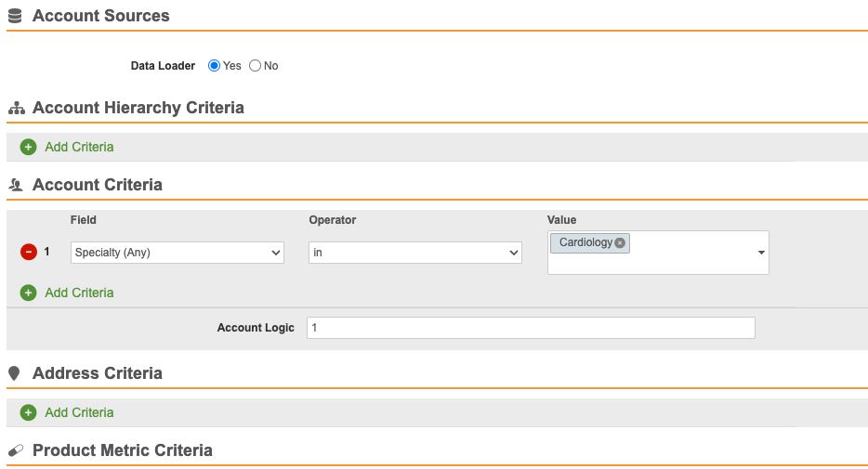This screenshot has width=868, height=469.
Task: Click the Account Hierarchy Criteria icon
Action: click(x=16, y=109)
